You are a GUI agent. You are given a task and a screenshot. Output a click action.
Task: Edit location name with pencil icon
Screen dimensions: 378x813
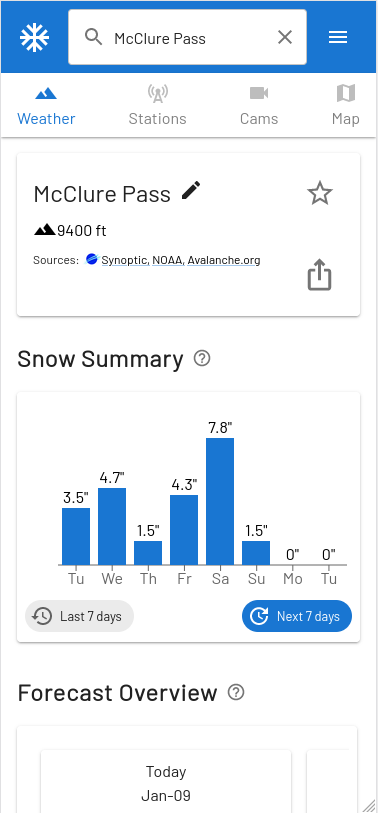pos(191,190)
